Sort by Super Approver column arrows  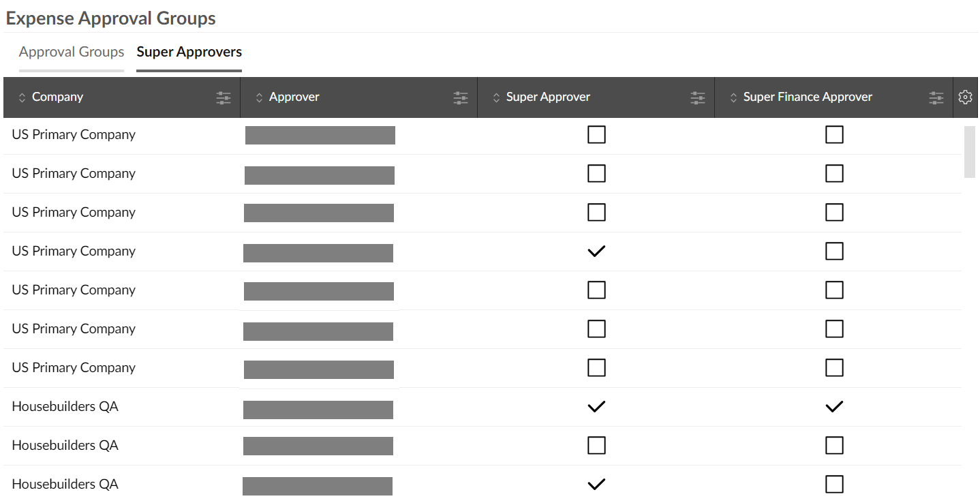[496, 98]
